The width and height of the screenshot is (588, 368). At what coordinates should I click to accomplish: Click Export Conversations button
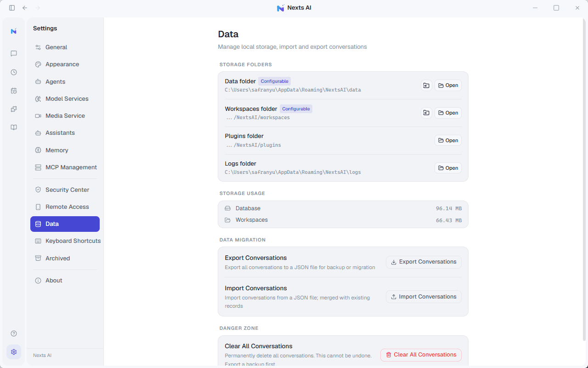(424, 262)
